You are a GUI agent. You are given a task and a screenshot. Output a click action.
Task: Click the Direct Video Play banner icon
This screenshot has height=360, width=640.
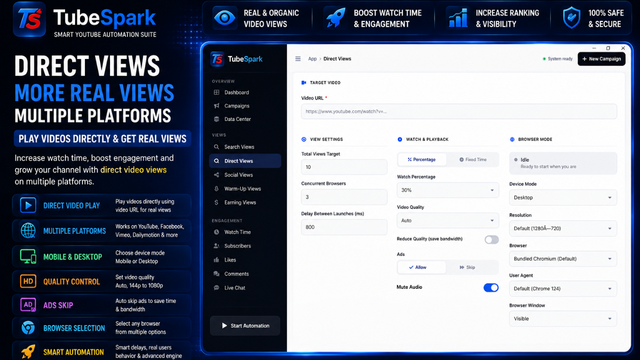[28, 205]
